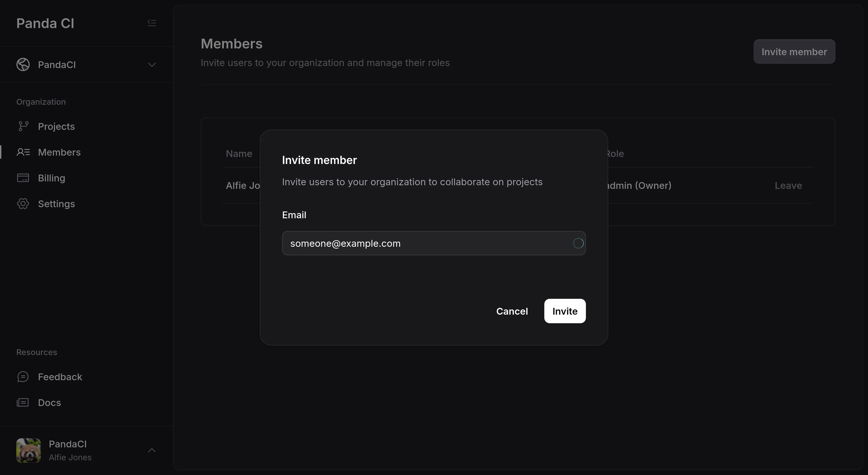Cancel the invite member dialog
This screenshot has width=868, height=475.
pos(512,311)
